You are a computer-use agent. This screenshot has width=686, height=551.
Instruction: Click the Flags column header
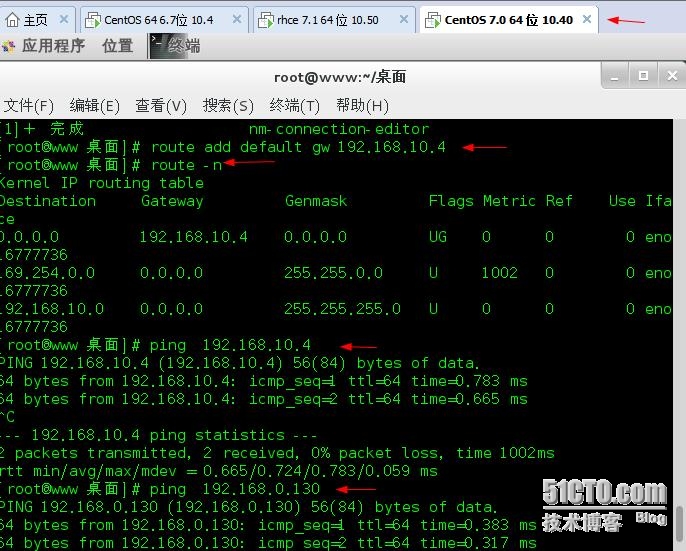[451, 201]
